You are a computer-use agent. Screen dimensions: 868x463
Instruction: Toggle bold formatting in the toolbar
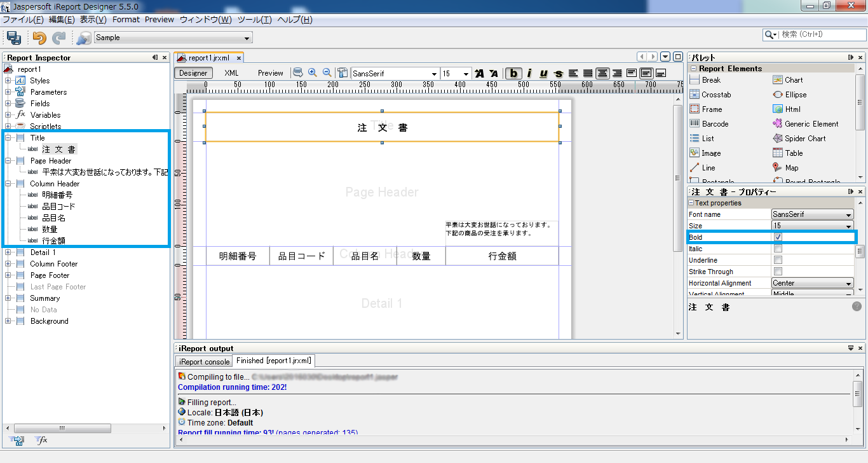pyautogui.click(x=513, y=73)
